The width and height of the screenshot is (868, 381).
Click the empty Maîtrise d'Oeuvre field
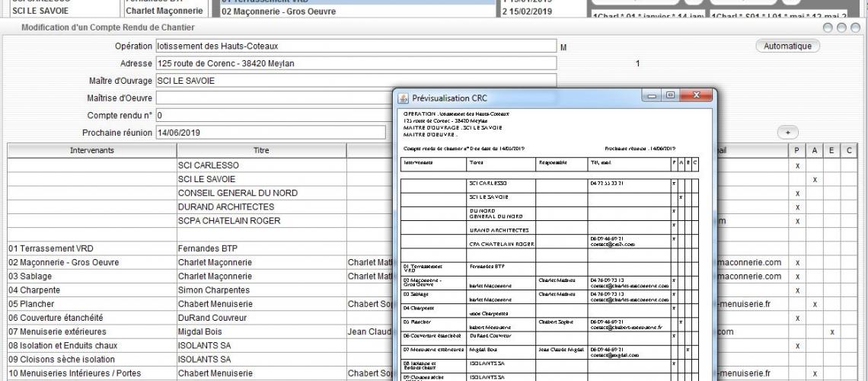[x=274, y=98]
